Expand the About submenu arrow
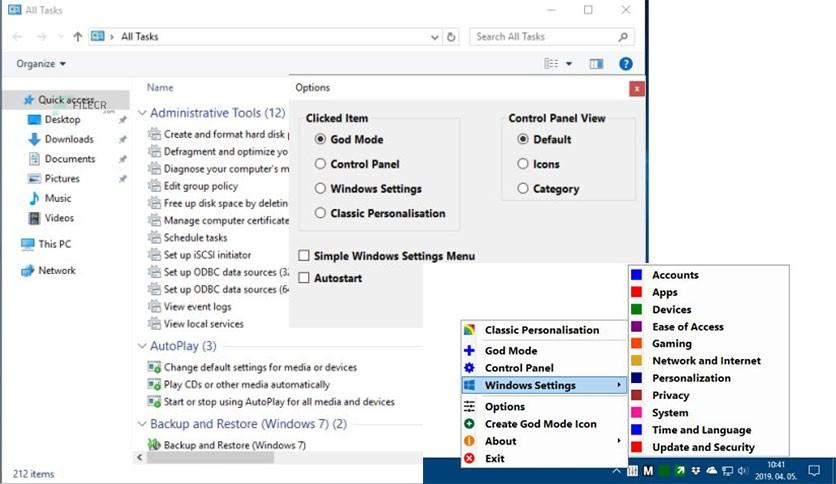The height and width of the screenshot is (484, 836). click(618, 441)
